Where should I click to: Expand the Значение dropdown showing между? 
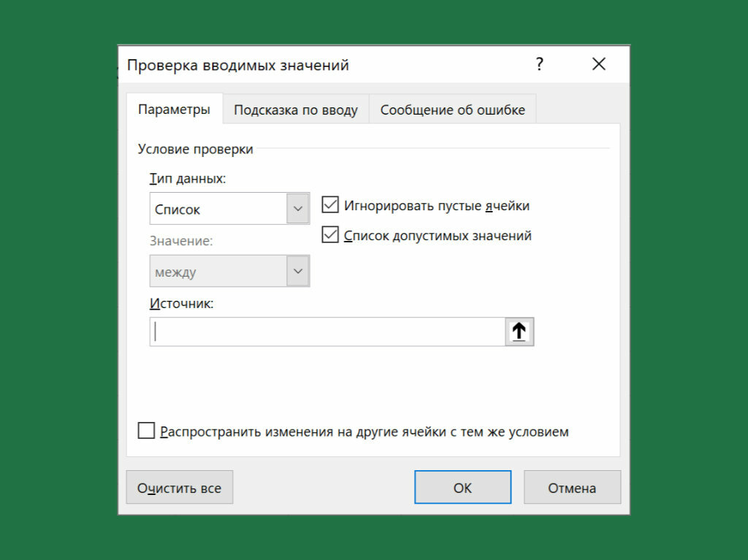(x=229, y=271)
